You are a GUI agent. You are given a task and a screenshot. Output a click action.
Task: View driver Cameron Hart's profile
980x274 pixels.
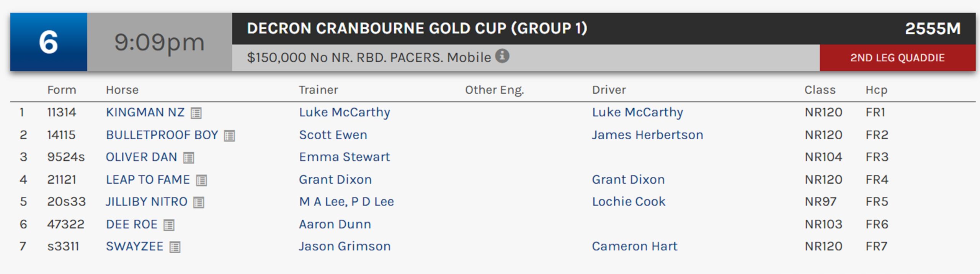[634, 246]
